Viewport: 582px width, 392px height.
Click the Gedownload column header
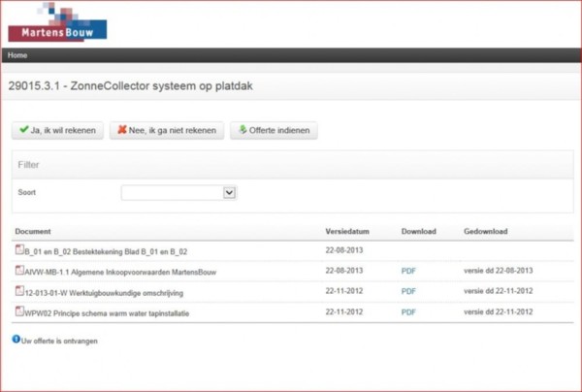pos(486,232)
